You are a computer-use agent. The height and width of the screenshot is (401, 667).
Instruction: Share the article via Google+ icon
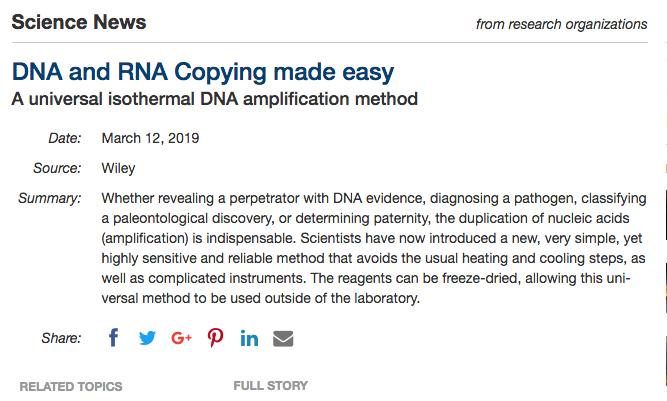tap(181, 338)
